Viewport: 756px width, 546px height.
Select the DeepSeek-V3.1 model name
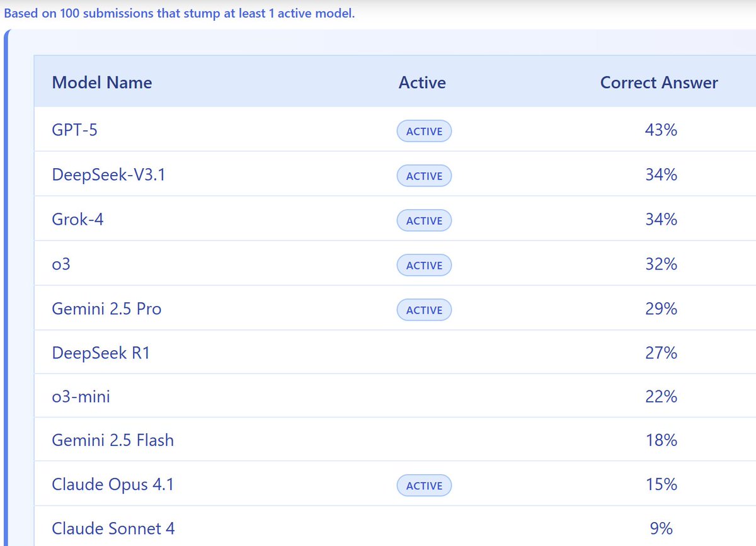point(108,176)
